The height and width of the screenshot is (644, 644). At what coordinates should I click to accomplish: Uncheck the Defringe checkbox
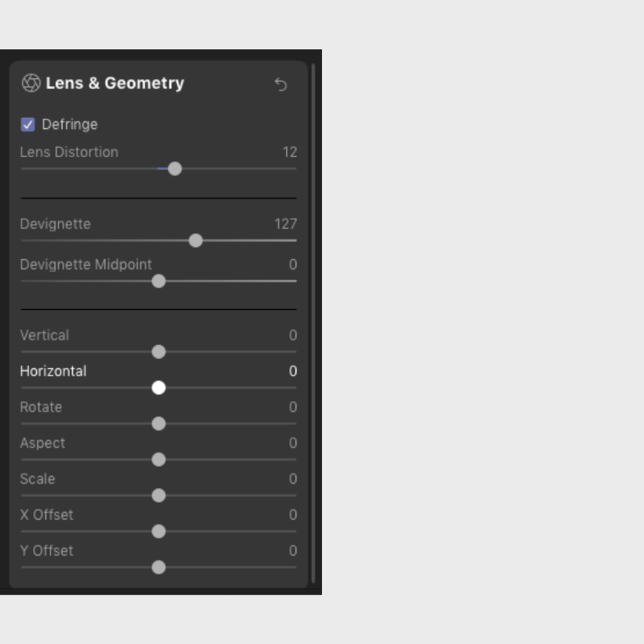pos(28,124)
